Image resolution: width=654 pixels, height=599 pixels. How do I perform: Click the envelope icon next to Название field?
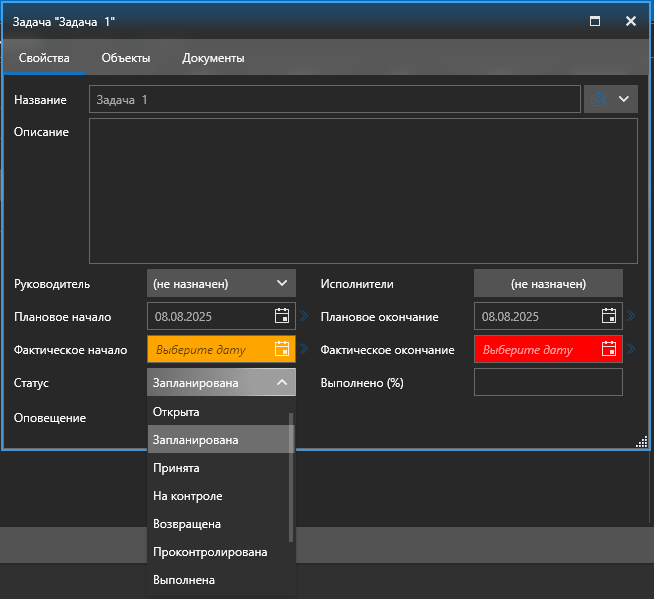click(x=599, y=99)
